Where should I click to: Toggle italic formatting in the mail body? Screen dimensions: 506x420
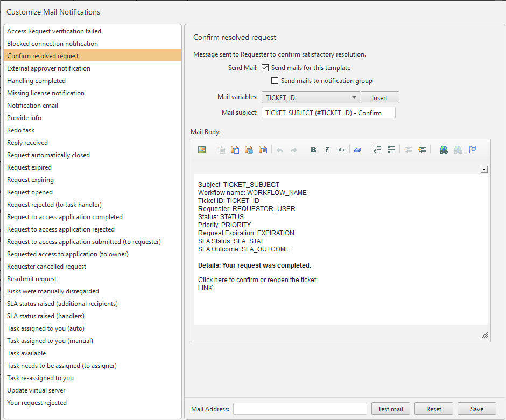(327, 150)
